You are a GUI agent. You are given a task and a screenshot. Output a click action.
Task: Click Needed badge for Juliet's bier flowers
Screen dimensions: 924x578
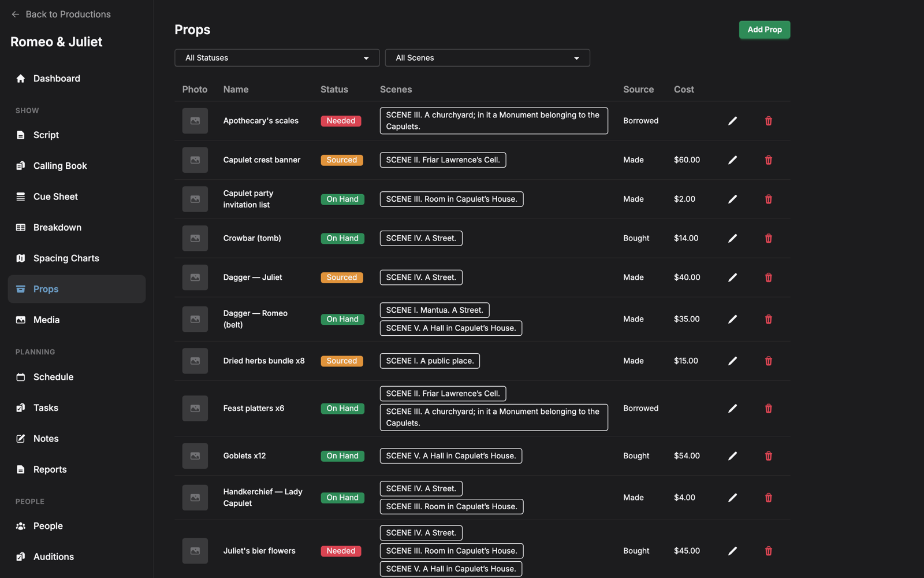click(x=341, y=551)
